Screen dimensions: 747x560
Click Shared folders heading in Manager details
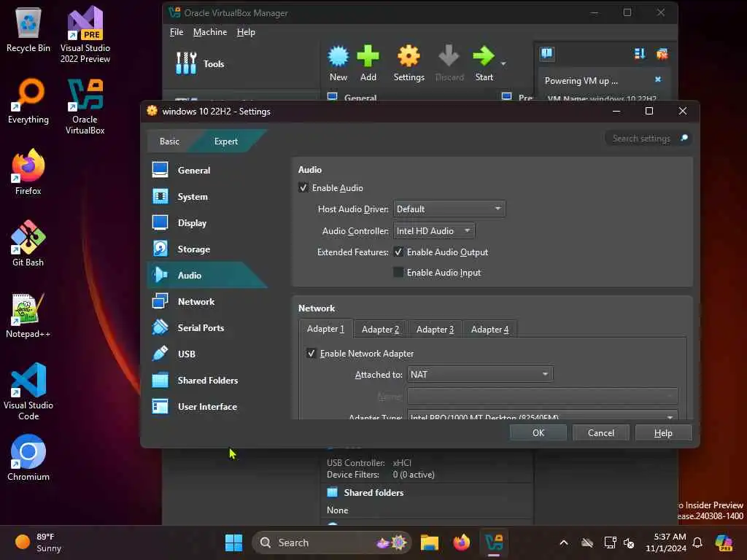pos(373,492)
